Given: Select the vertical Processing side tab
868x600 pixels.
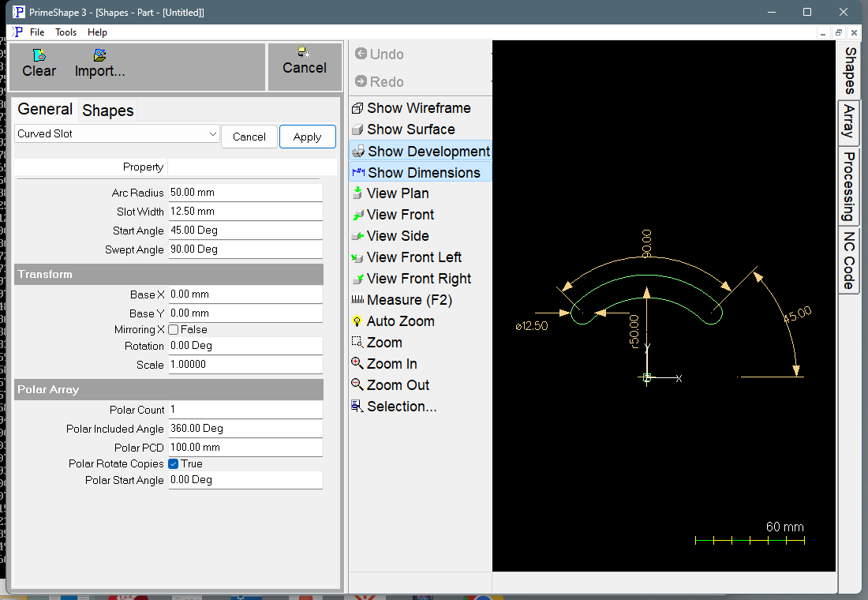Looking at the screenshot, I should [x=848, y=186].
